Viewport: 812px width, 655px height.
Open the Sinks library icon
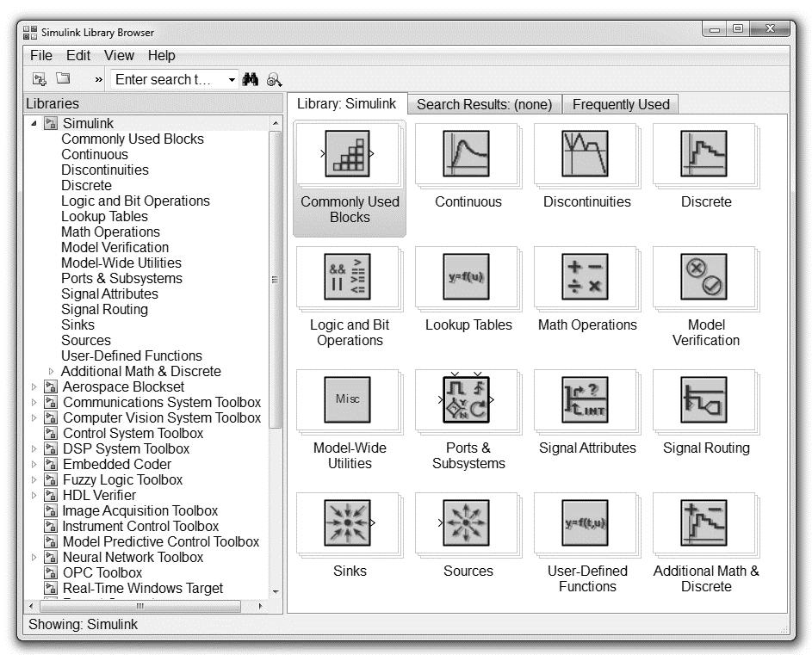pyautogui.click(x=347, y=523)
